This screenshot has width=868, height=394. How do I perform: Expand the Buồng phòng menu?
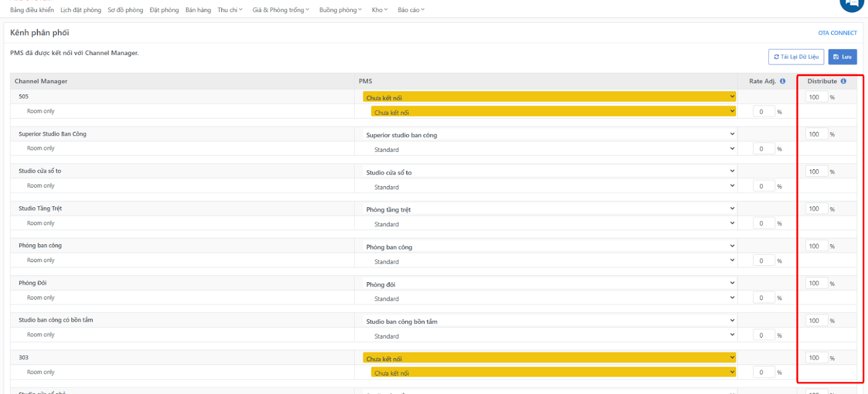click(x=340, y=10)
